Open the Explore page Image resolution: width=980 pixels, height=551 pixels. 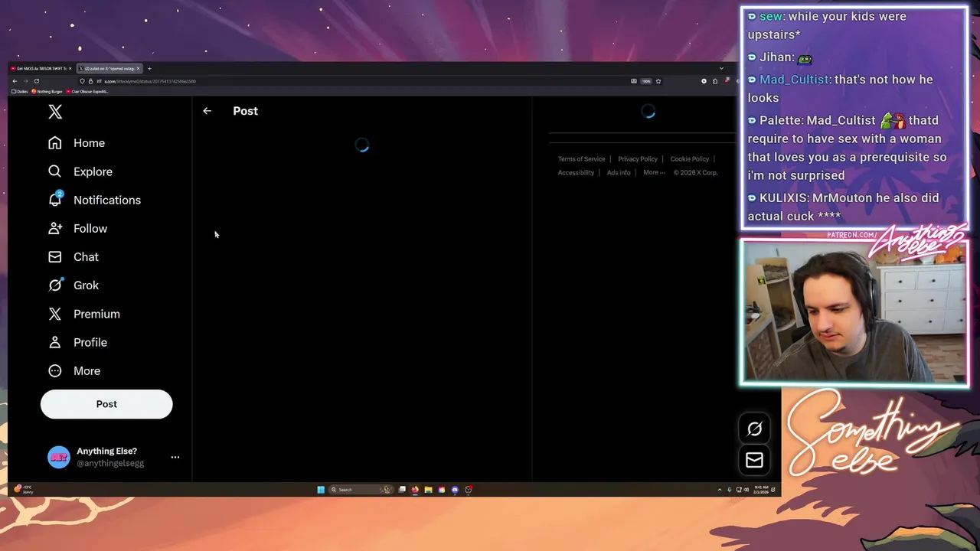click(x=80, y=171)
